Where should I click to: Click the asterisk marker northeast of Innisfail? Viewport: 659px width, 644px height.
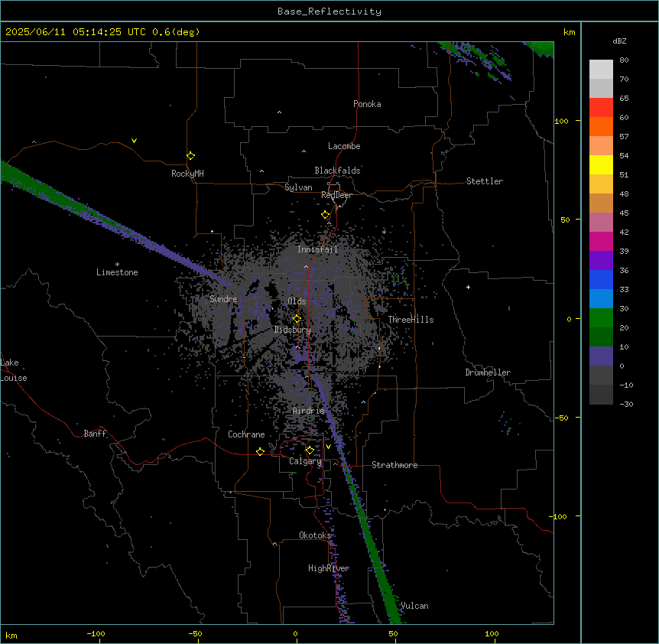[384, 232]
